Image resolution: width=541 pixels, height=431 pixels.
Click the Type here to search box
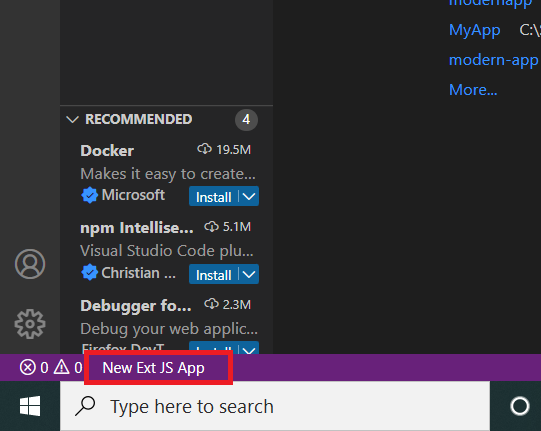click(275, 406)
